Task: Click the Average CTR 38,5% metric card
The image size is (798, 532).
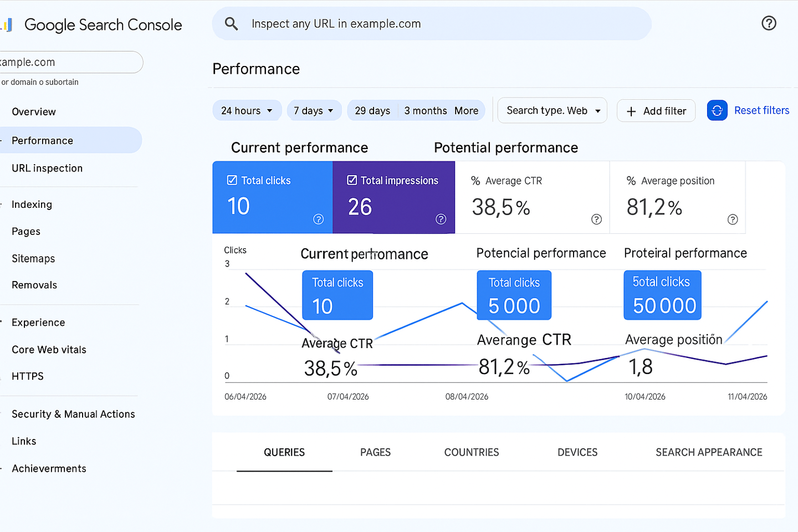Action: (x=532, y=197)
